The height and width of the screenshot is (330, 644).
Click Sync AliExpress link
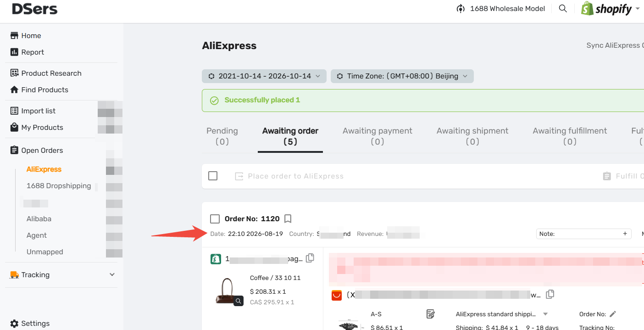[x=615, y=45]
